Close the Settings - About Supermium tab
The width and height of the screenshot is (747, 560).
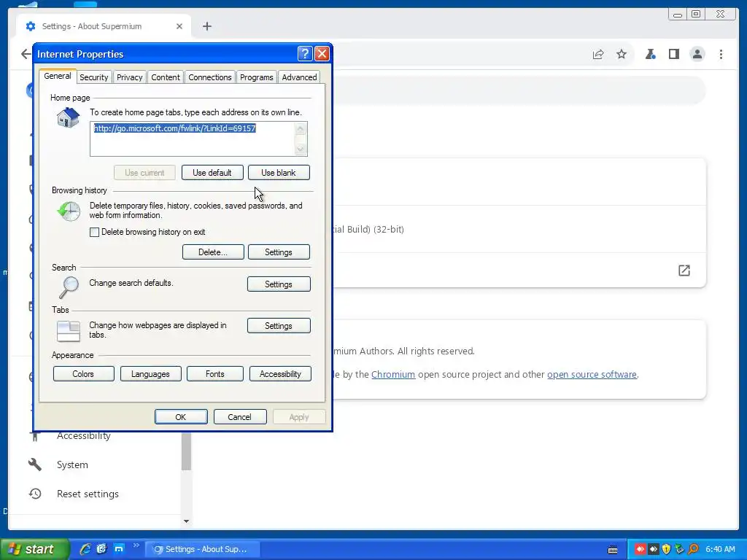[179, 26]
